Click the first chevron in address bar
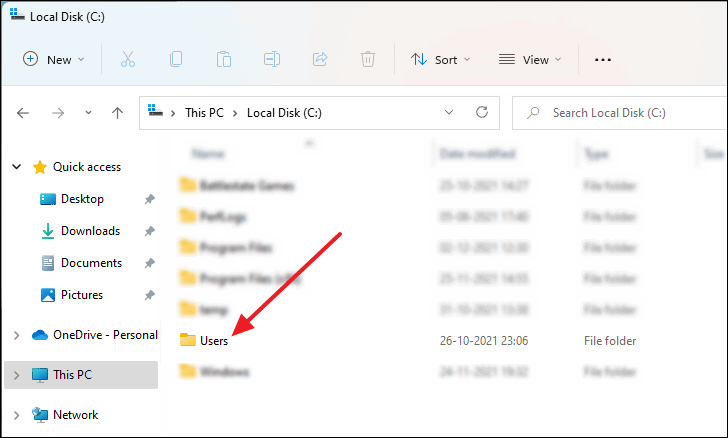Image resolution: width=728 pixels, height=438 pixels. (x=173, y=113)
